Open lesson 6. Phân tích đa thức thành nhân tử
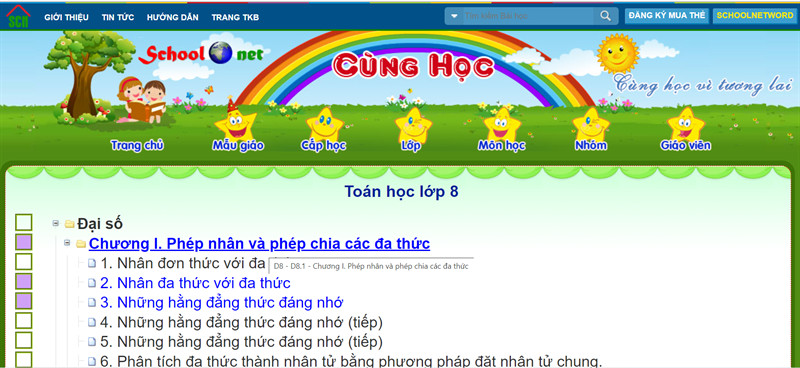Viewport: 800px width, 368px height. click(x=351, y=361)
